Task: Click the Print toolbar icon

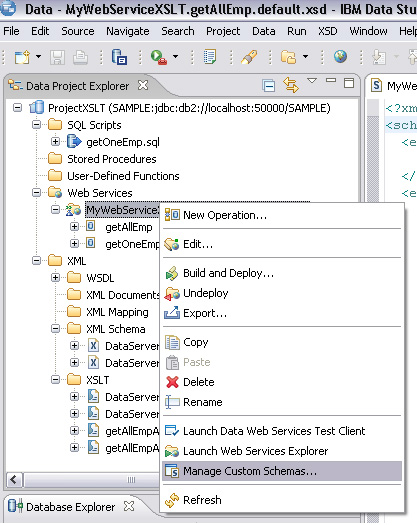Action: (80, 57)
